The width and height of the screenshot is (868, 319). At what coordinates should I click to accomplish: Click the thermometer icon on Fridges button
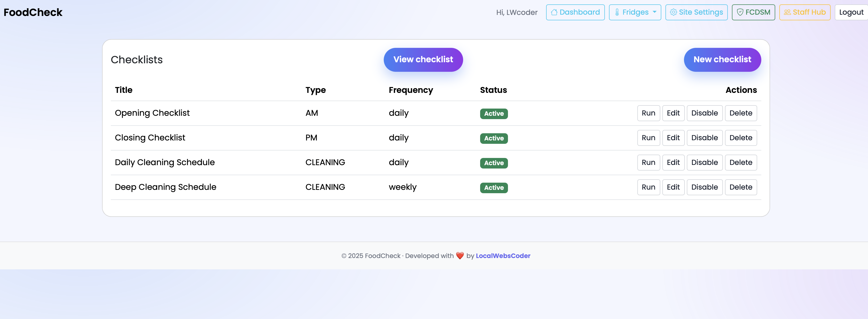(x=617, y=12)
